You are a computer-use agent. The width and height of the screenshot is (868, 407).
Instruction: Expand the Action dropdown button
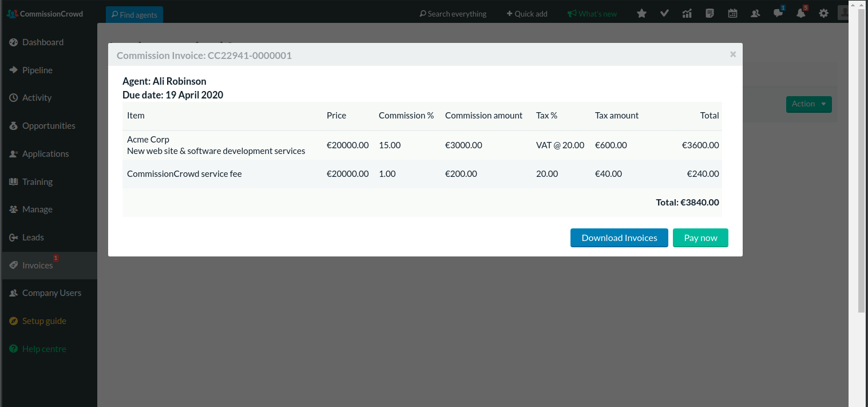click(808, 104)
